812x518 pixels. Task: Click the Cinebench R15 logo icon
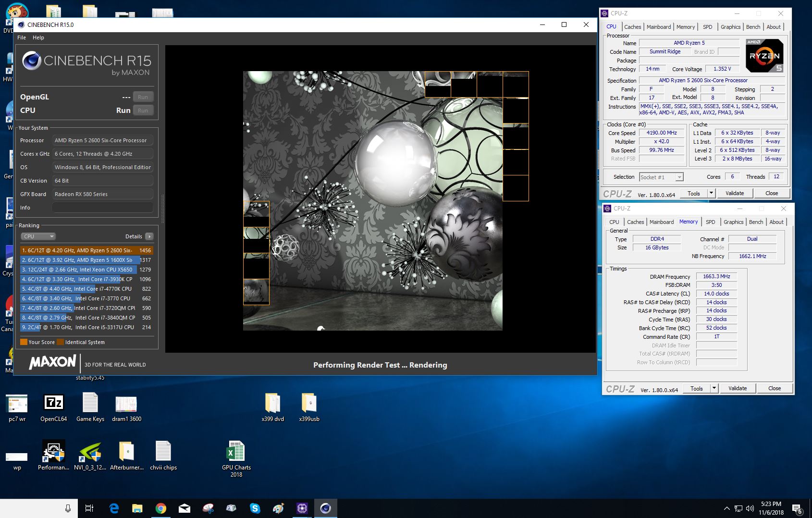(32, 61)
